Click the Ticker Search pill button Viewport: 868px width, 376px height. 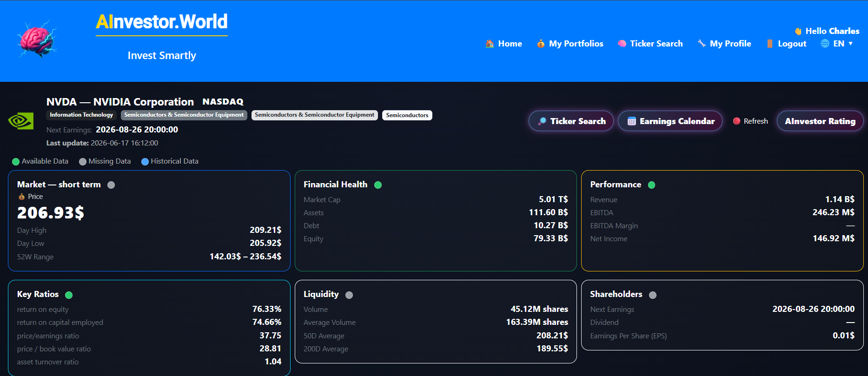[571, 121]
